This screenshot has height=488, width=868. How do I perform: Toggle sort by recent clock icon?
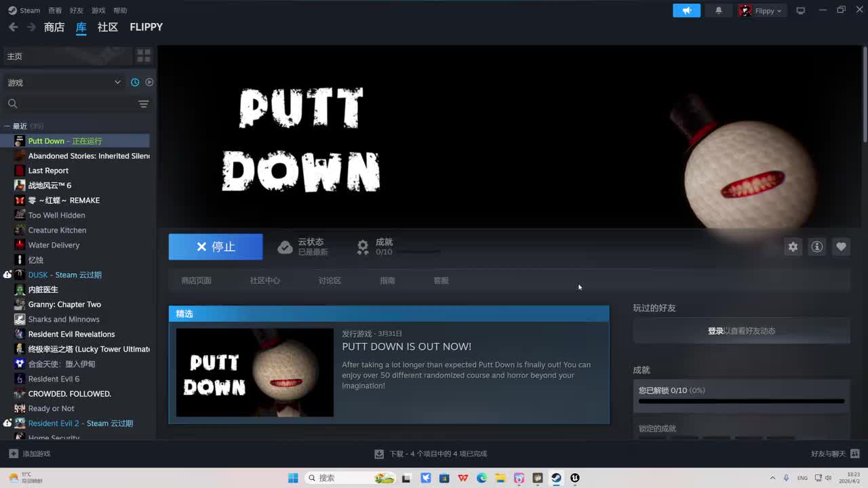coord(135,82)
